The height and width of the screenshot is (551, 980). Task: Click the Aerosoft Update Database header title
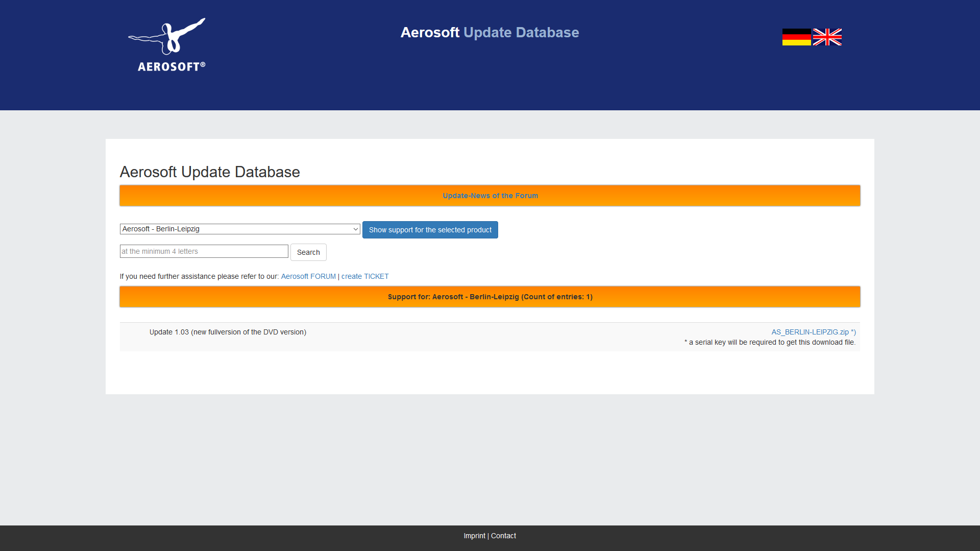(490, 32)
